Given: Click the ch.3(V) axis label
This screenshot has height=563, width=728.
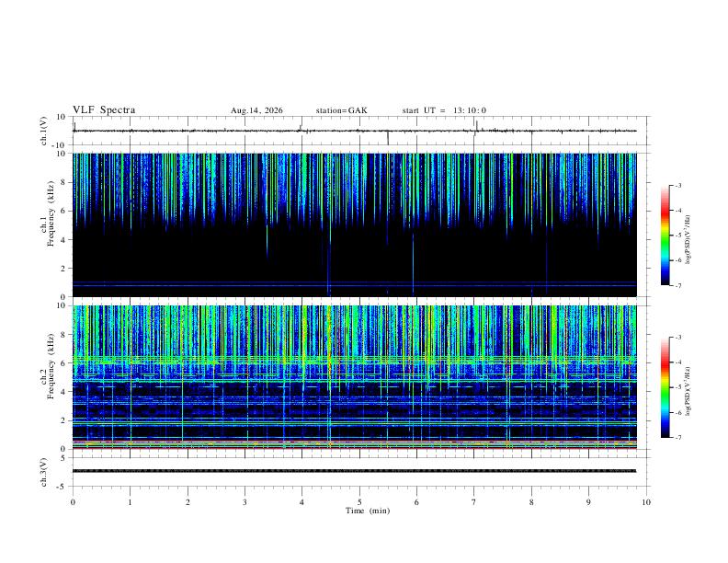Looking at the screenshot, I should (x=44, y=473).
